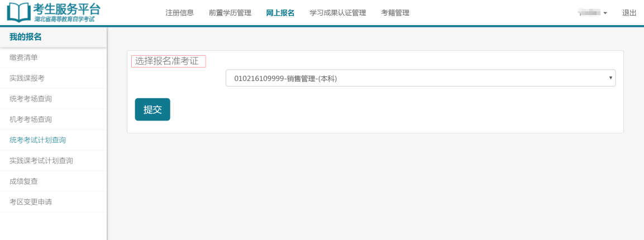Select the 网上报名 navigation tab
Viewport: 644px width, 240px height.
pos(280,13)
